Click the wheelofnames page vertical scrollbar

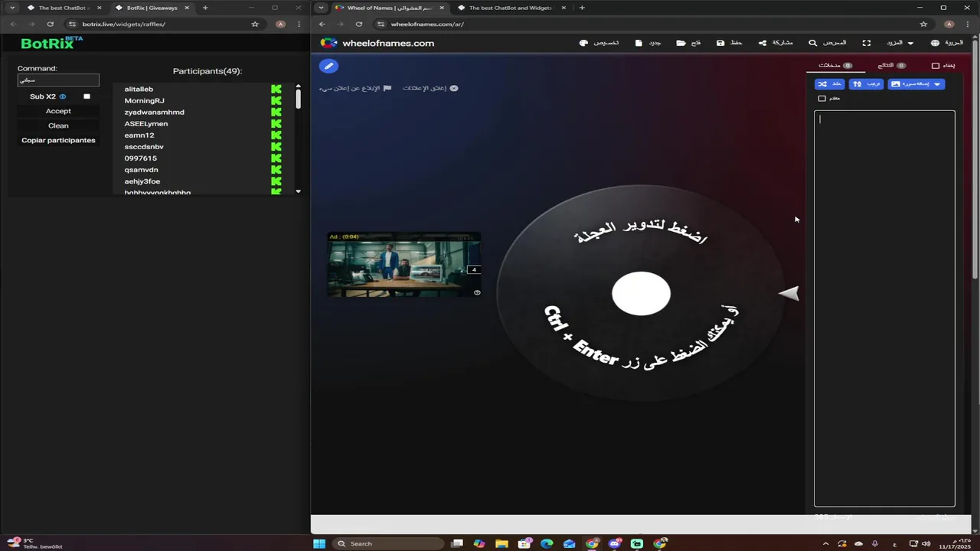click(975, 159)
